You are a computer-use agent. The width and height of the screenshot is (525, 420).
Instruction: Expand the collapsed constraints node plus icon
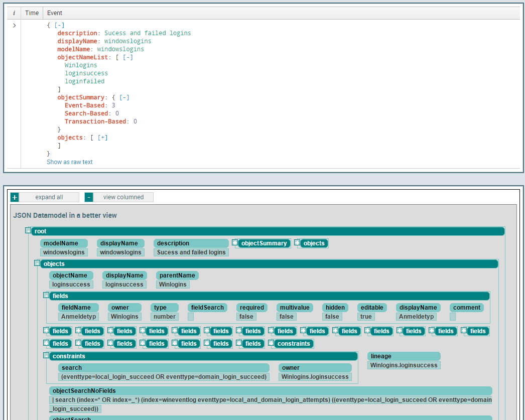(271, 343)
